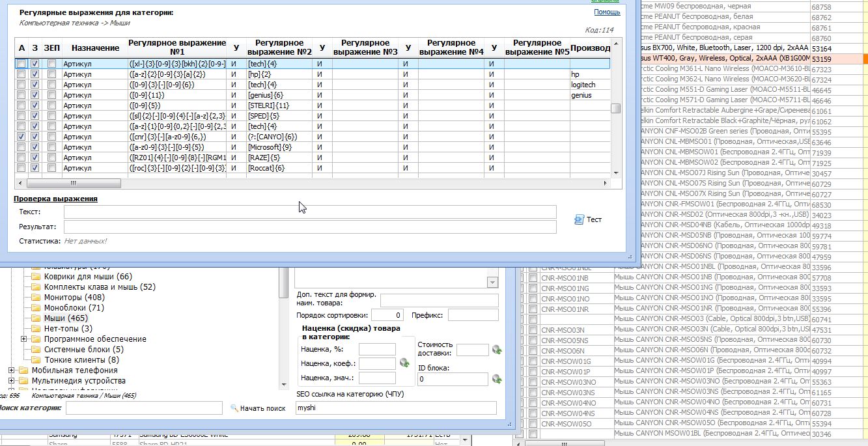Click right arrow of regex table horizontal scrollbar
Screen dimensions: 868x446
[606, 184]
